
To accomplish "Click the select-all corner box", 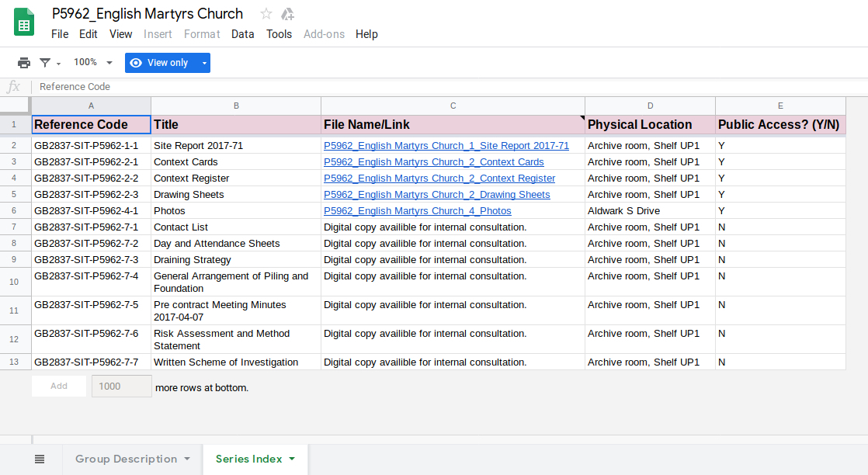I will coord(15,106).
